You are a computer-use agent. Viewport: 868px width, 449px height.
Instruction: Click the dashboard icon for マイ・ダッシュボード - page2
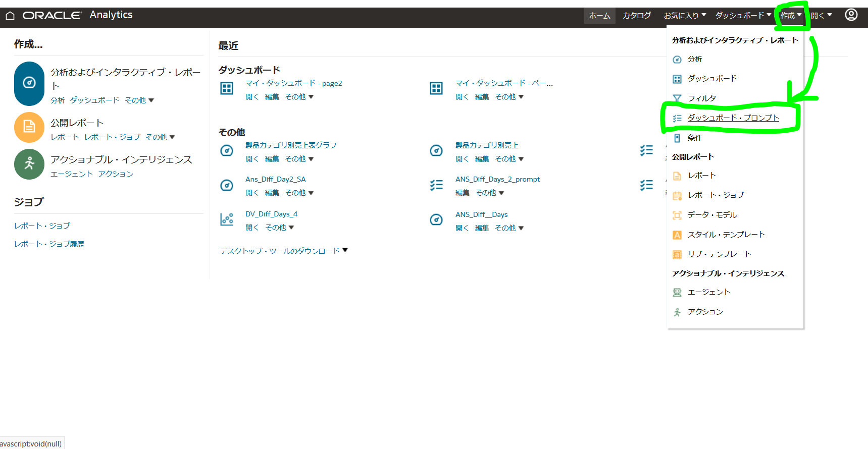227,88
